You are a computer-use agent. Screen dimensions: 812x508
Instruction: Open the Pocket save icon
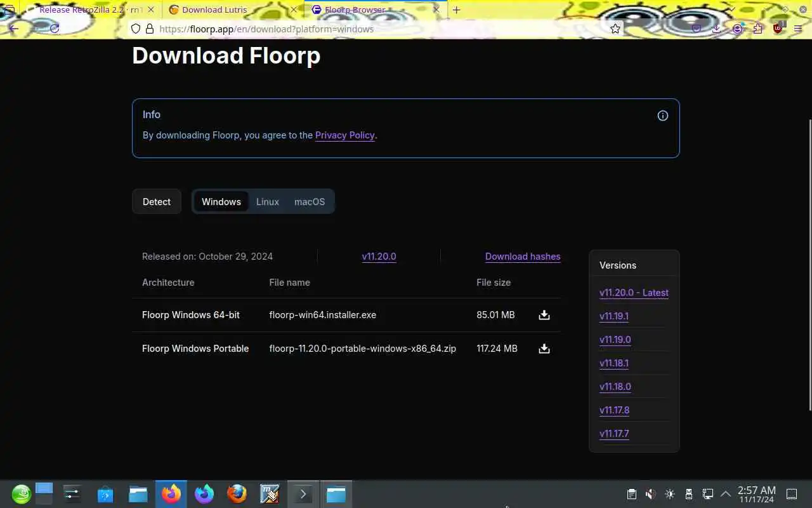(697, 29)
